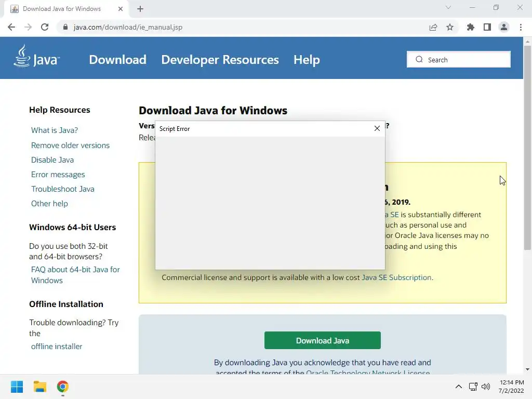Click the magnifier icon in Search box
Viewport: 532px width, 399px height.
(419, 59)
